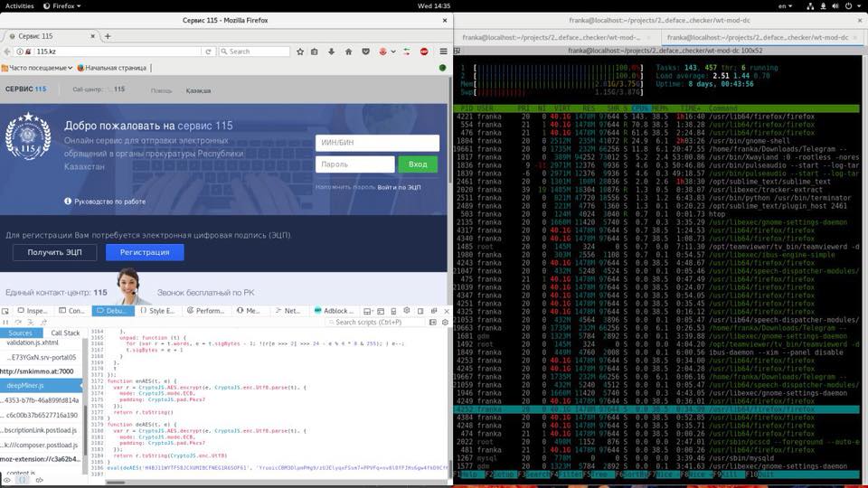Viewport: 868px width, 488px height.
Task: Expand 'Часто посещаемые' bookmarks dropdown
Action: pyautogui.click(x=37, y=68)
